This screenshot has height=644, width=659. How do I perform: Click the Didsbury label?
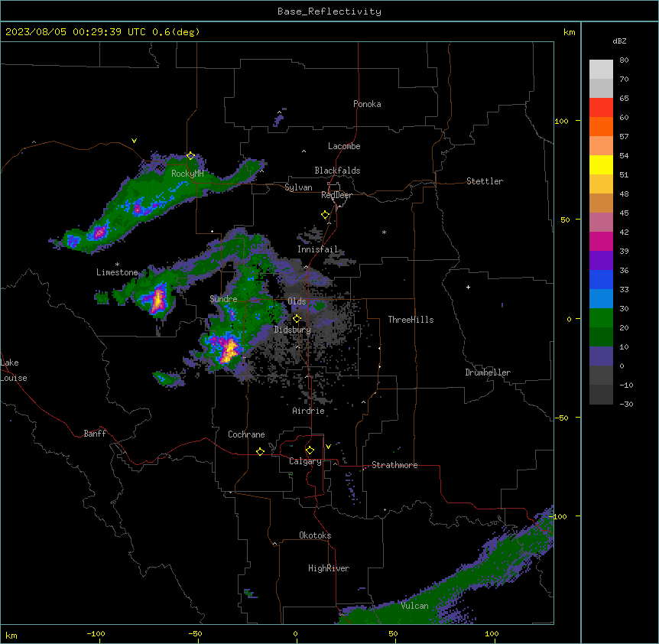(x=292, y=330)
